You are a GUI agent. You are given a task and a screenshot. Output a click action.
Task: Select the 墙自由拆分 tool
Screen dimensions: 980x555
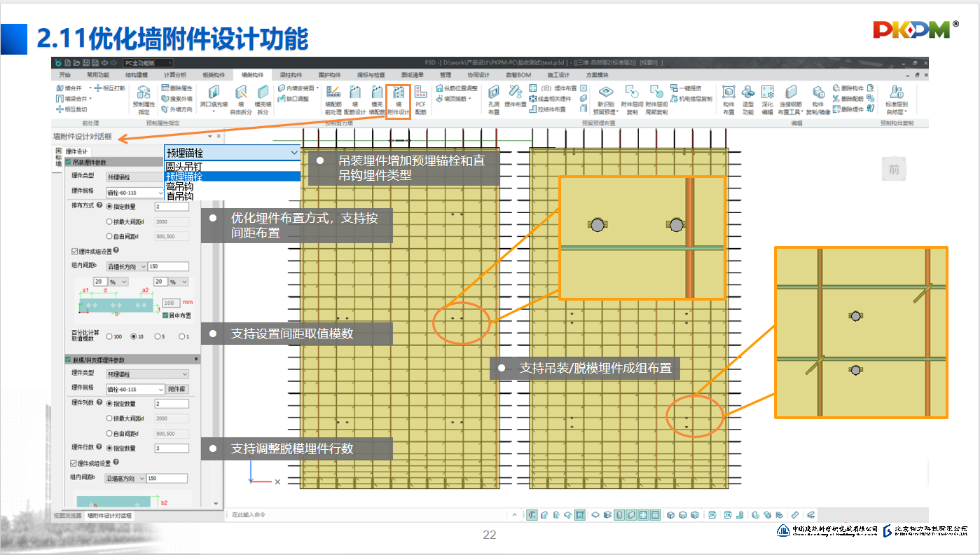pos(241,100)
